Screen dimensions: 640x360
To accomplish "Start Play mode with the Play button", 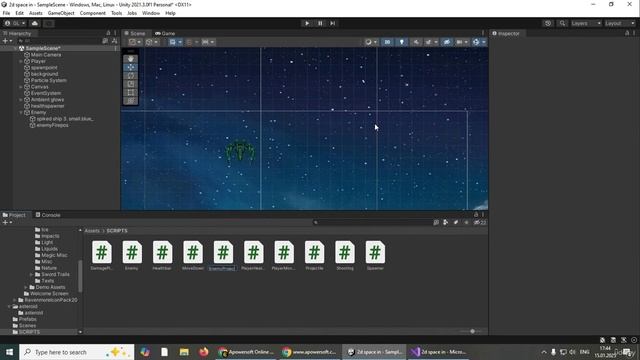I will coord(307,23).
